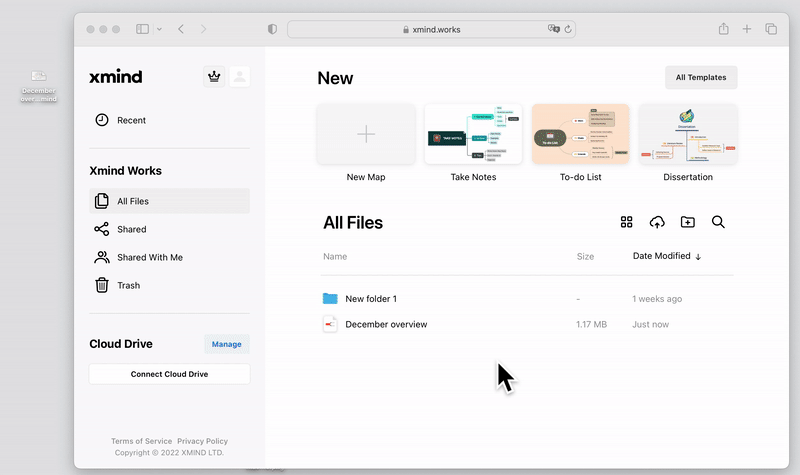Open Privacy Policy link
The image size is (800, 475).
tap(203, 441)
